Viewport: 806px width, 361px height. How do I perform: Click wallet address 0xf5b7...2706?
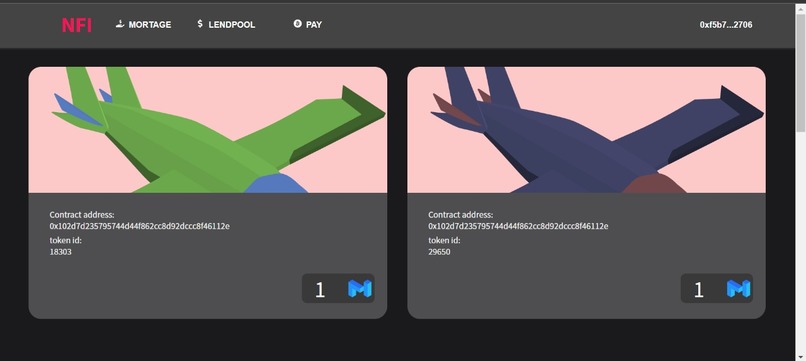(x=726, y=25)
